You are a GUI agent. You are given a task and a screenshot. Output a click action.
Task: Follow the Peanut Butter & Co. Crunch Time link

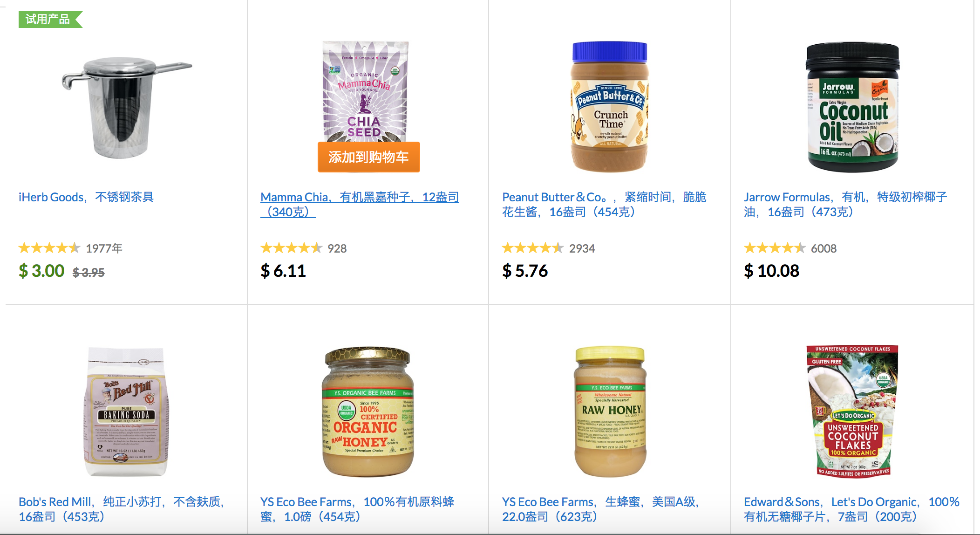tap(604, 204)
